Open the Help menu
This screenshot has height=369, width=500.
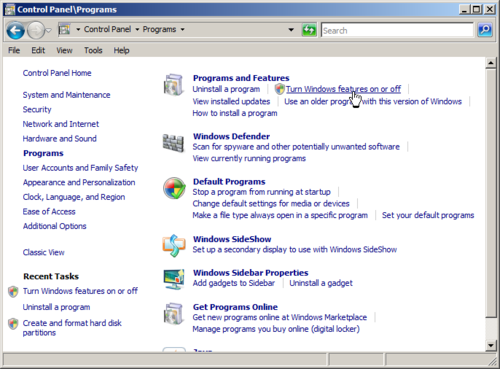coord(121,50)
